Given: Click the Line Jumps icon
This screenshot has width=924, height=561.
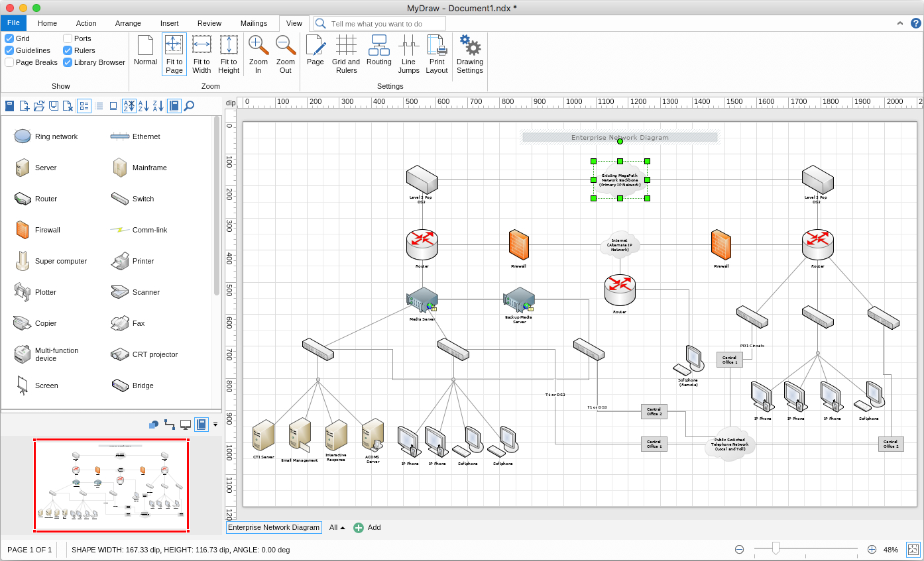Looking at the screenshot, I should coord(408,45).
